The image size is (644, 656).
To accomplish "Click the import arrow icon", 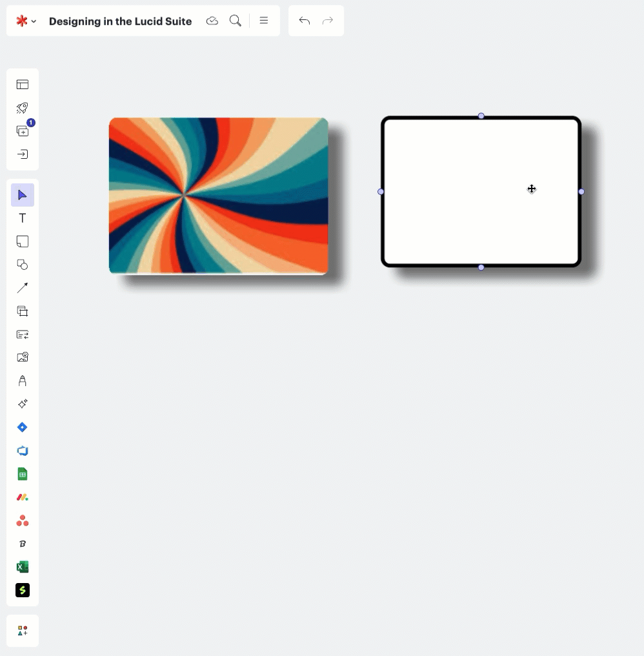I will point(23,154).
